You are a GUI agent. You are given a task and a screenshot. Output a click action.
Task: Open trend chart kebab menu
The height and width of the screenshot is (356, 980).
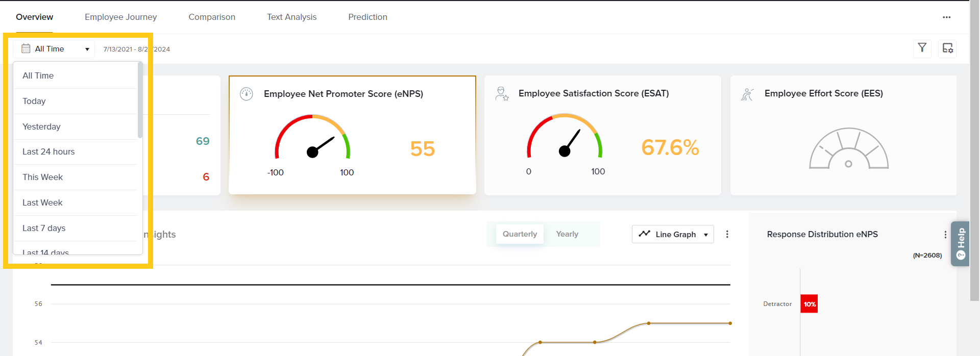pos(727,234)
